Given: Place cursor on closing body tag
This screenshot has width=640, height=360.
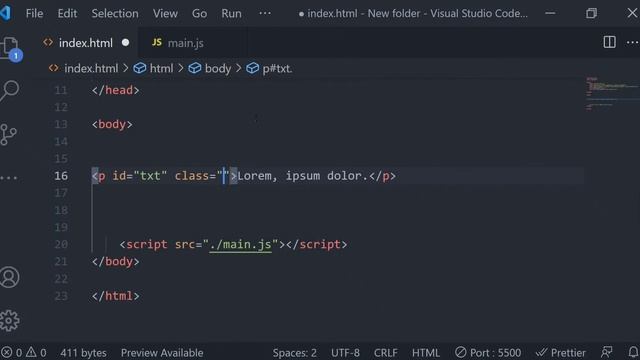Looking at the screenshot, I should [x=116, y=262].
